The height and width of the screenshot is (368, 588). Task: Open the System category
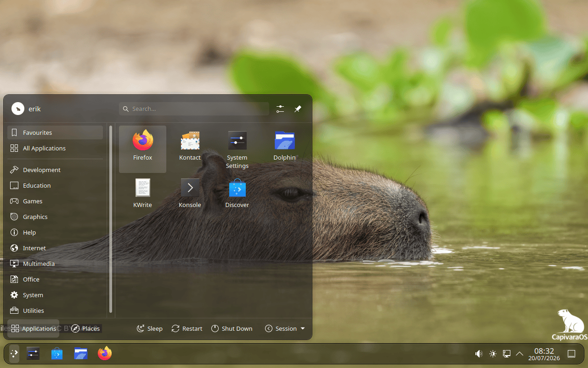(55, 295)
